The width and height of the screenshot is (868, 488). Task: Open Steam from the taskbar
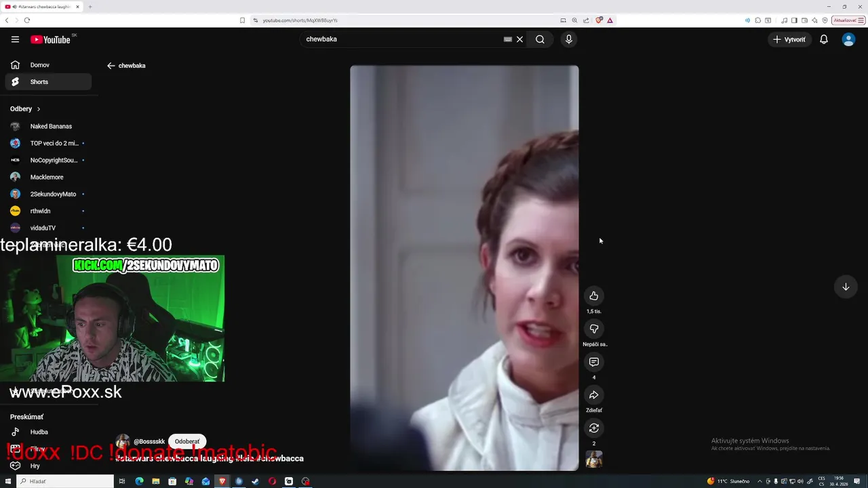pos(255,481)
